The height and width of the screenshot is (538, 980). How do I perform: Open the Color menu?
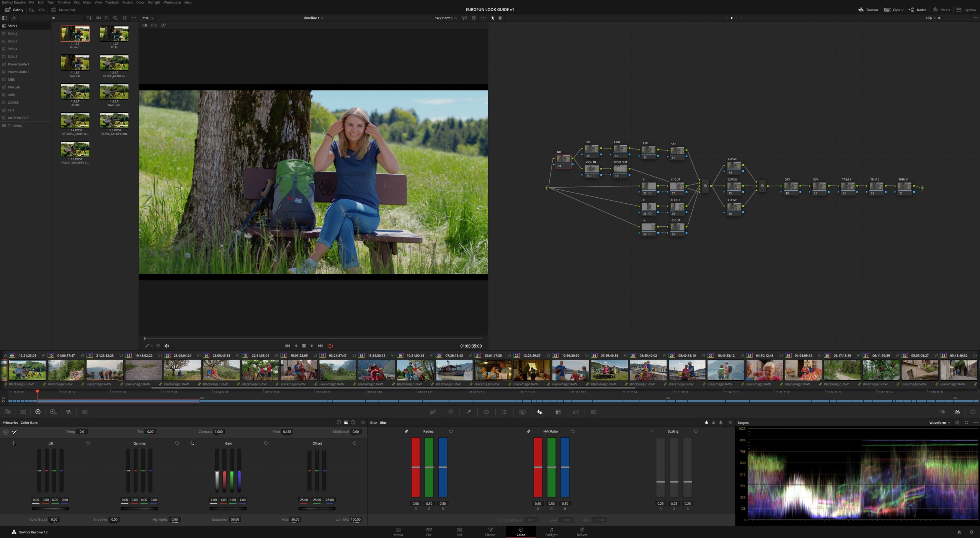(x=140, y=2)
